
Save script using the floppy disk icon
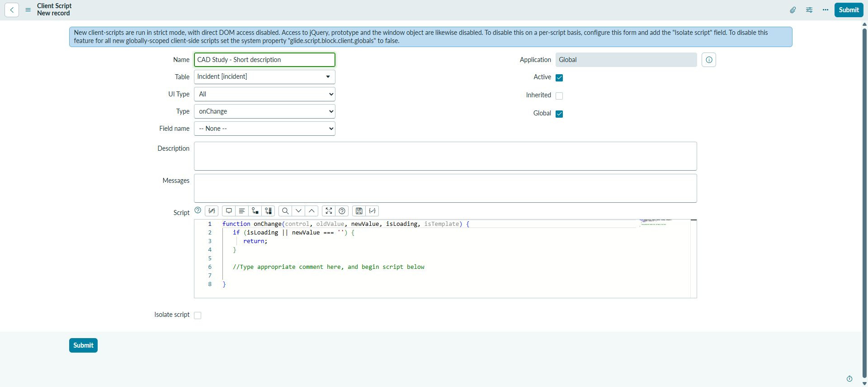tap(359, 211)
